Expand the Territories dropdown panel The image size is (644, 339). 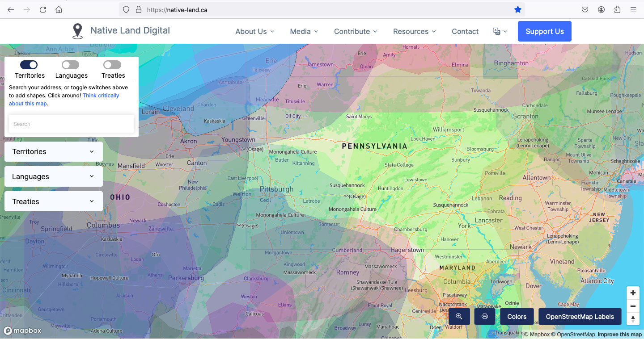click(54, 152)
